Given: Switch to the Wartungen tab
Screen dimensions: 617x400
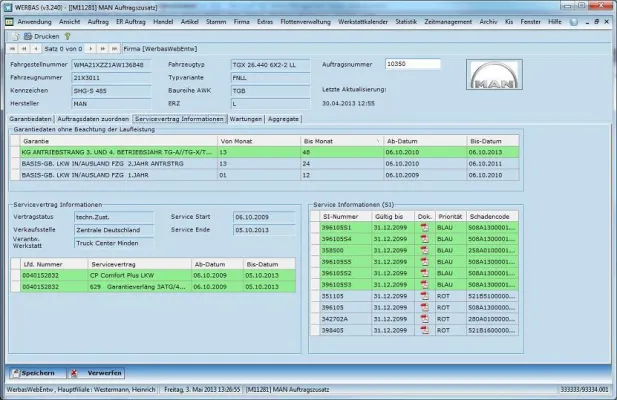Looking at the screenshot, I should pyautogui.click(x=246, y=118).
